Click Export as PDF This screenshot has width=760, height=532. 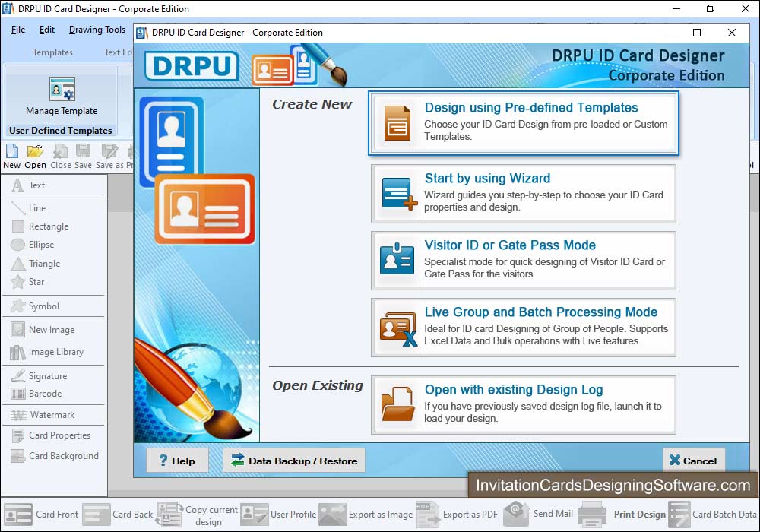pyautogui.click(x=457, y=514)
